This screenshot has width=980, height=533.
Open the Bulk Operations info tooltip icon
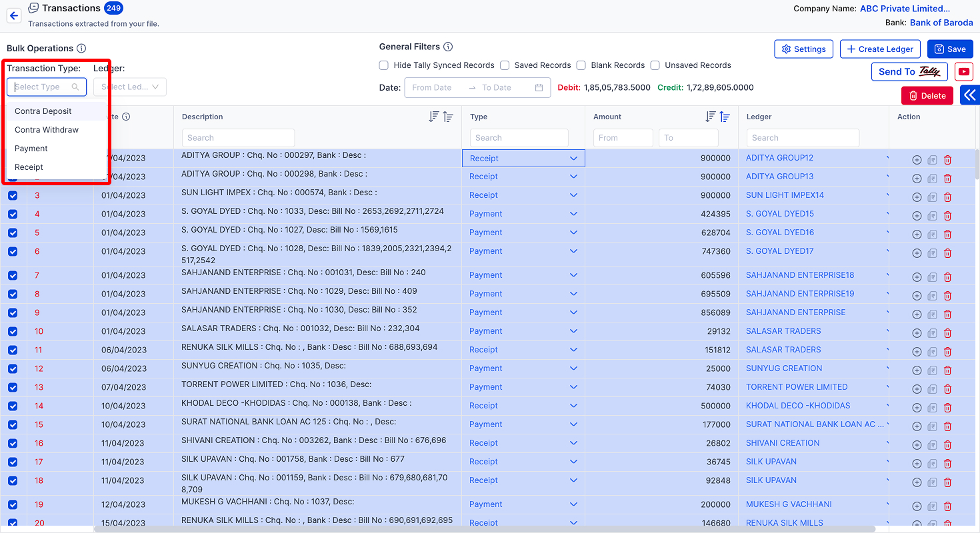(81, 49)
